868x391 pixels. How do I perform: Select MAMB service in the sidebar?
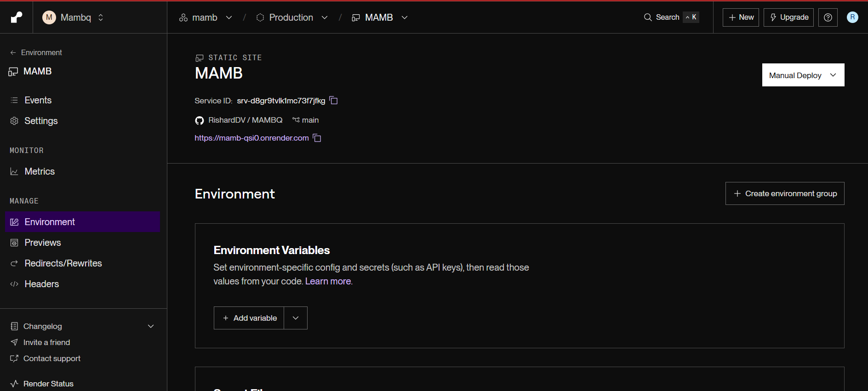30,71
